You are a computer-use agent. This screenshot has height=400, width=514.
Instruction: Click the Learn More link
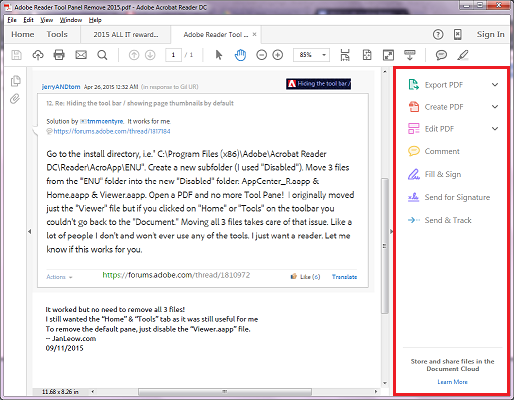coord(452,382)
